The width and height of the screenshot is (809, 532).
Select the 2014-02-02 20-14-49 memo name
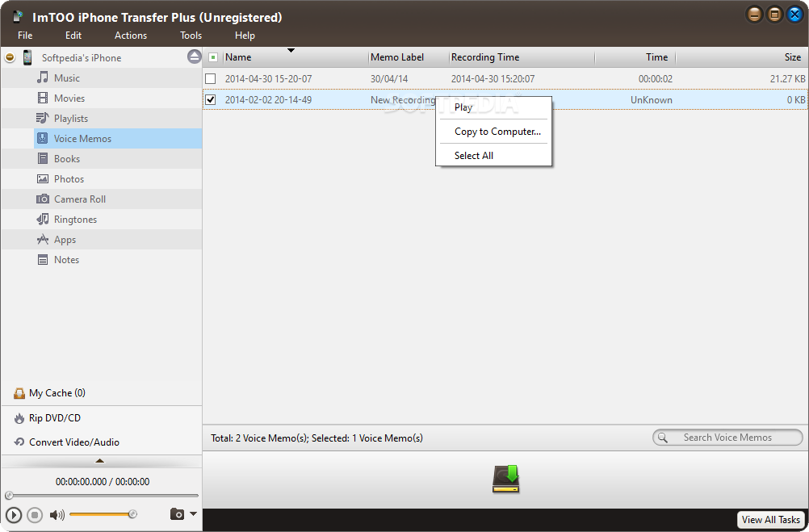[x=268, y=100]
